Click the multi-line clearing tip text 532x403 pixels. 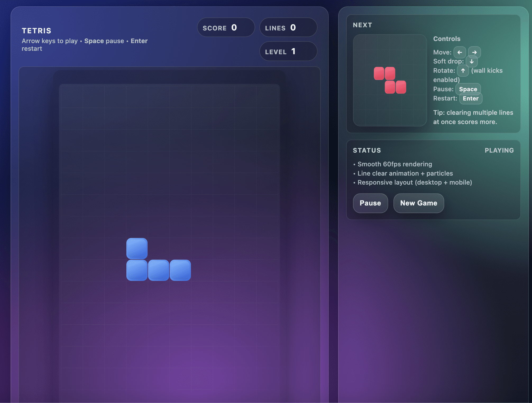pyautogui.click(x=473, y=117)
